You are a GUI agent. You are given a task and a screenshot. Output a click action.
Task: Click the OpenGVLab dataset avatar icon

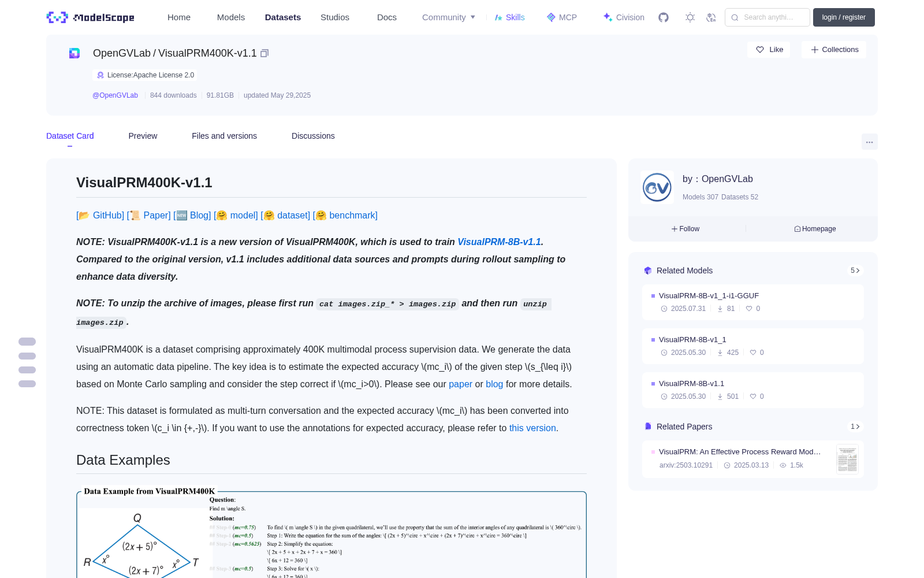tap(74, 53)
